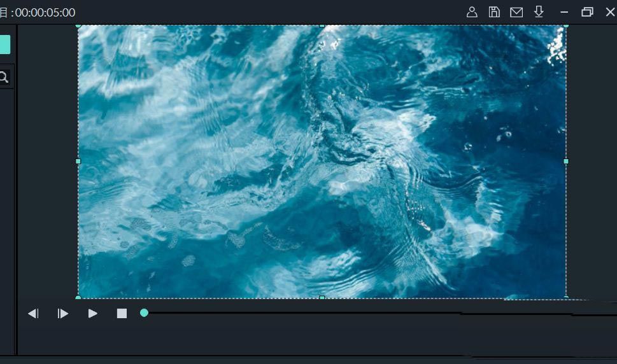
Task: Click the bottom-left corner handle
Action: click(x=78, y=297)
